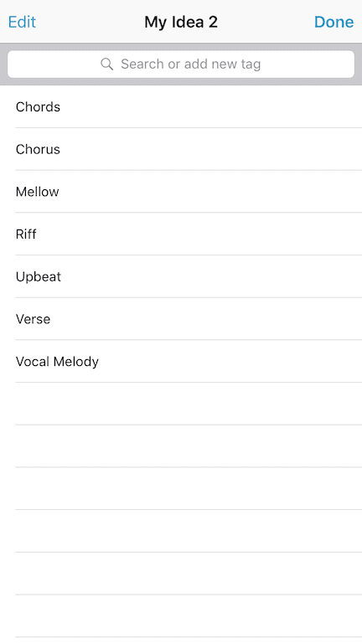Viewport: 362px width, 644px height.
Task: Tap the gray margin beside the search box
Action: (3, 64)
